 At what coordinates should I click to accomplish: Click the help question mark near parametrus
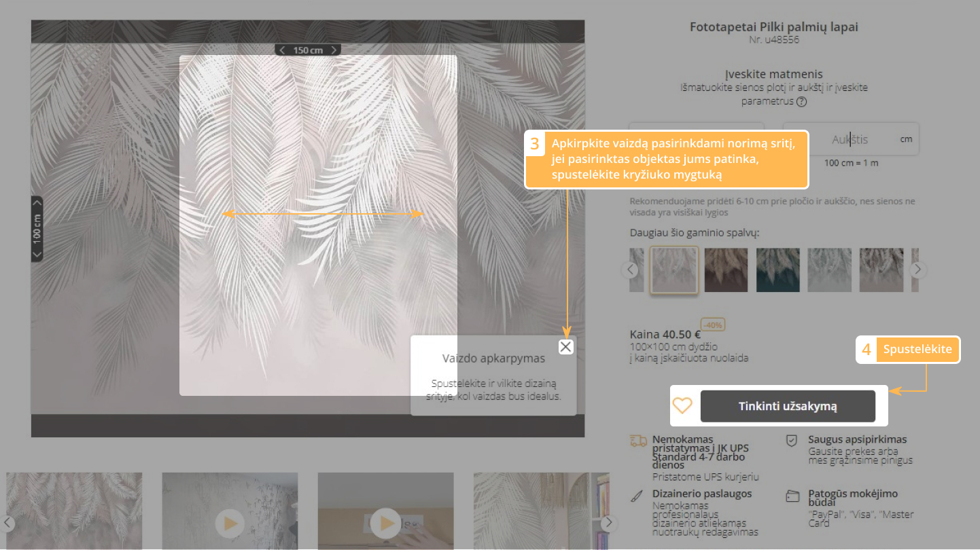coord(801,102)
